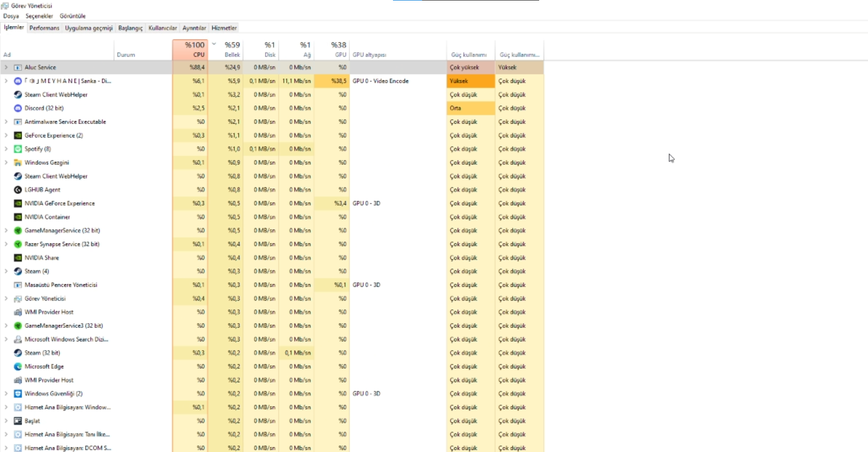Click the first Güç kullanımı column header

[471, 50]
